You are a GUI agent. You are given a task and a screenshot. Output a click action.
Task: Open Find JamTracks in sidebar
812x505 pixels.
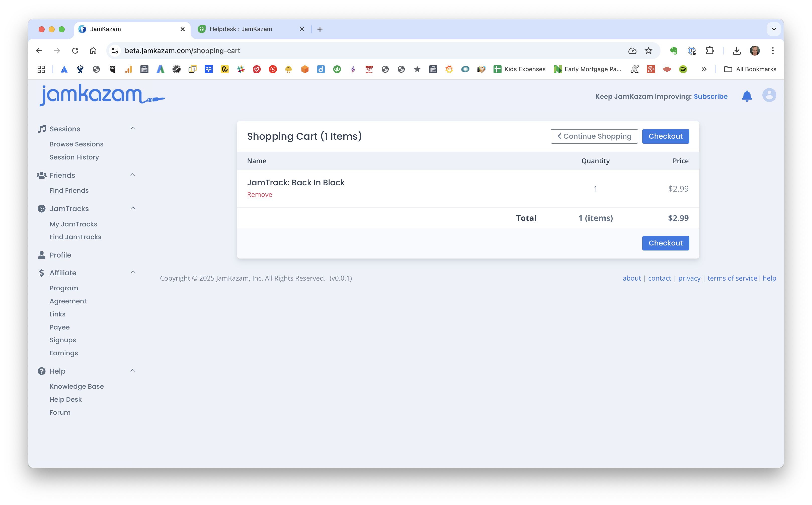[x=75, y=237]
